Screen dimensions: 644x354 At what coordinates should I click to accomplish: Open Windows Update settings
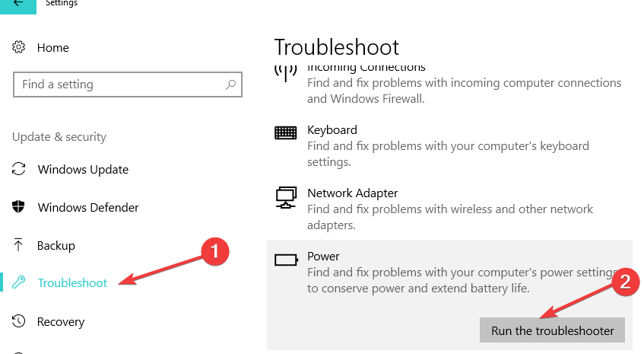pyautogui.click(x=83, y=169)
